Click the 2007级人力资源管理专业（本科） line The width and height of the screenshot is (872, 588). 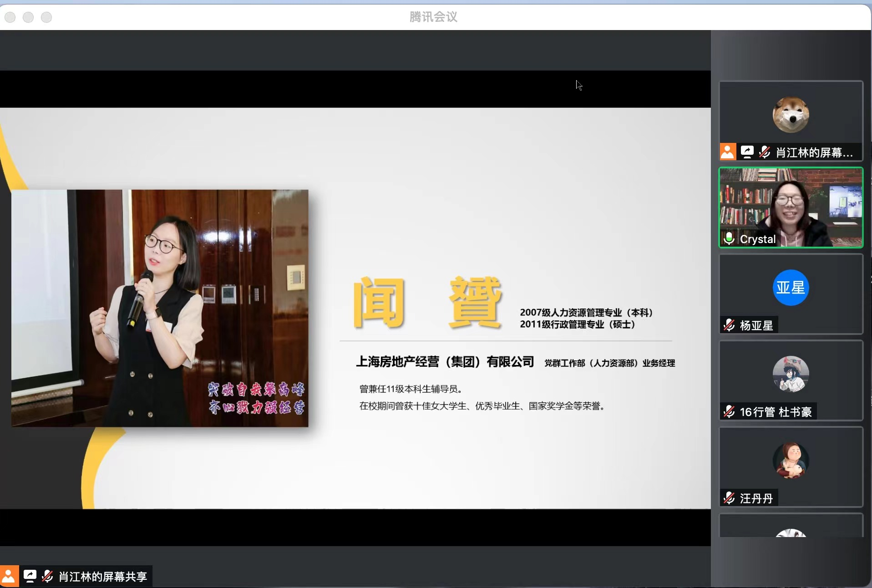pos(587,312)
